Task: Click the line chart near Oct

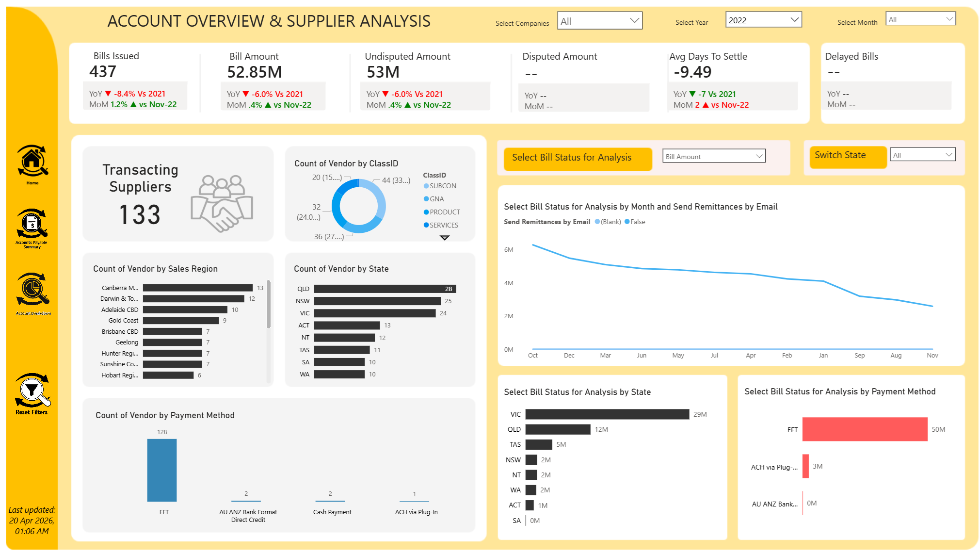Action: tap(533, 245)
